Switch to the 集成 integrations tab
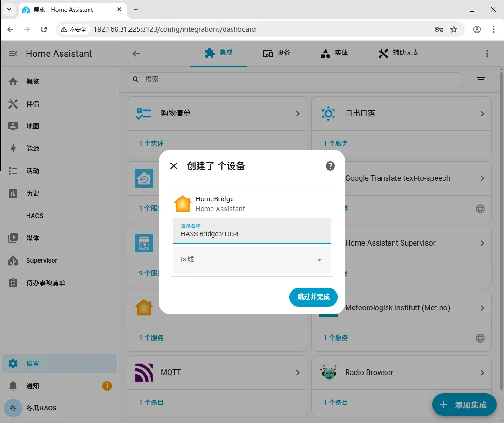 click(218, 53)
